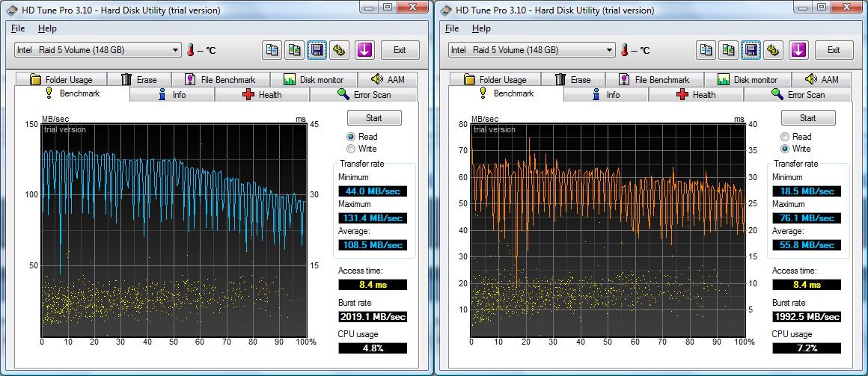
Task: Select Read mode in right window
Action: pos(796,137)
